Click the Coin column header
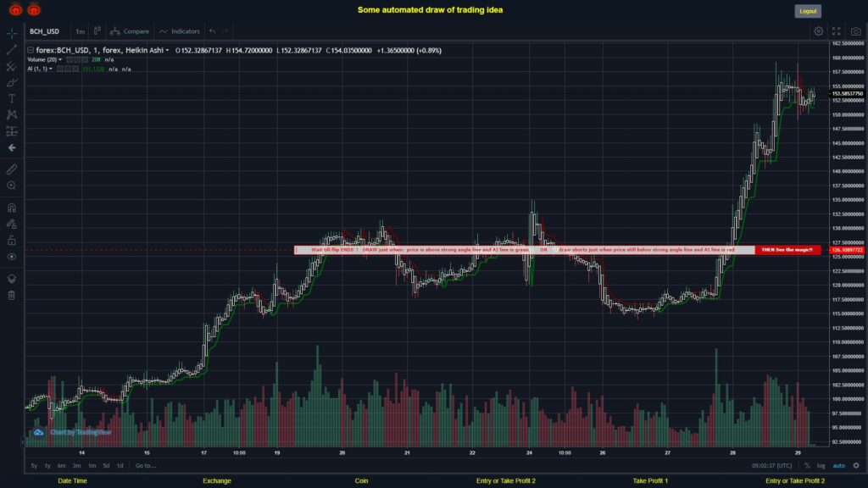 (361, 481)
